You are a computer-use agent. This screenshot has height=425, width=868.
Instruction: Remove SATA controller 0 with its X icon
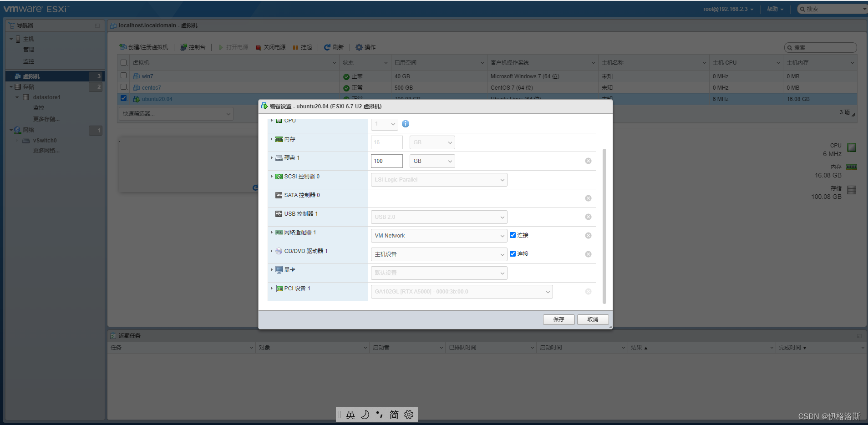pos(588,198)
